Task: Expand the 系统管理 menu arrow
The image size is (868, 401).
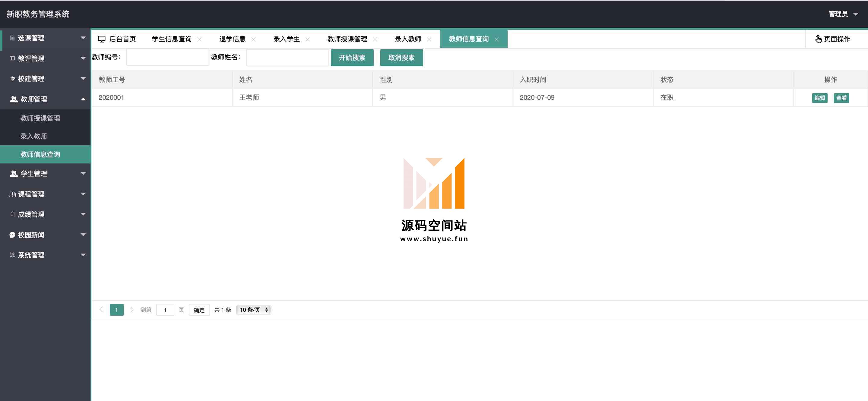Action: 83,255
